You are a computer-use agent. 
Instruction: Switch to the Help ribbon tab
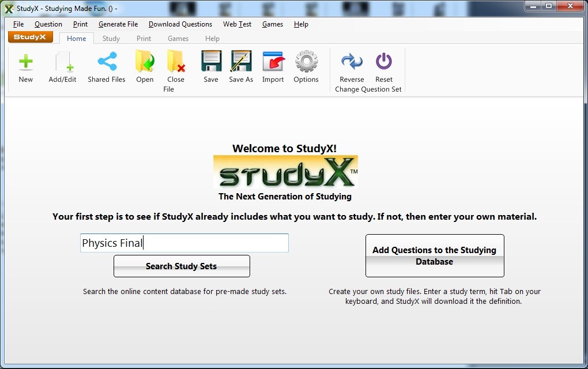point(212,39)
